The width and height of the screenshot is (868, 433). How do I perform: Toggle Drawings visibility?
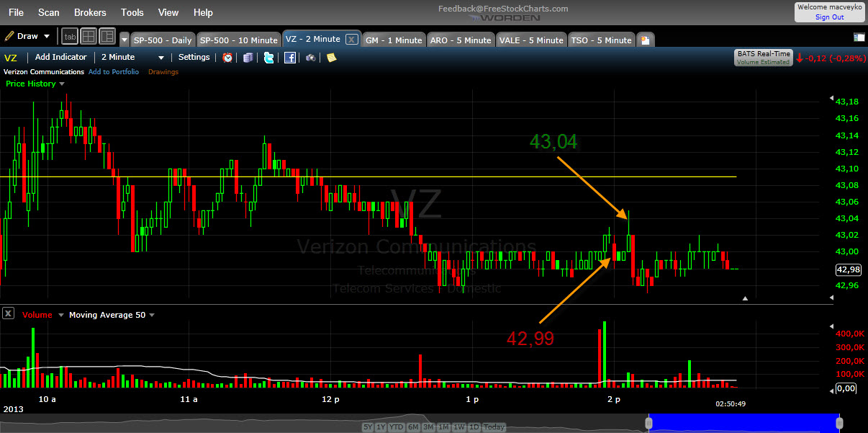pyautogui.click(x=163, y=72)
